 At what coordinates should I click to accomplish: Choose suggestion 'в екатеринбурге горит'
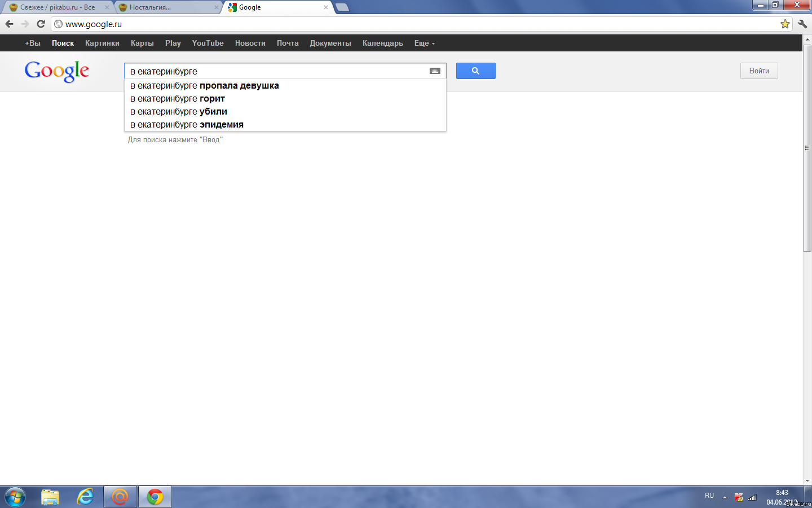pyautogui.click(x=285, y=99)
